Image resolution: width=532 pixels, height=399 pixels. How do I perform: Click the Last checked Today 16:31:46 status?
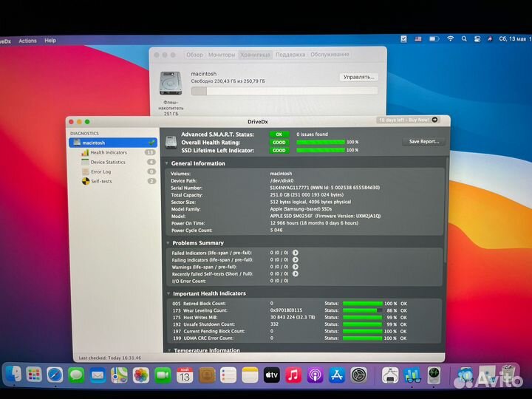coord(110,358)
